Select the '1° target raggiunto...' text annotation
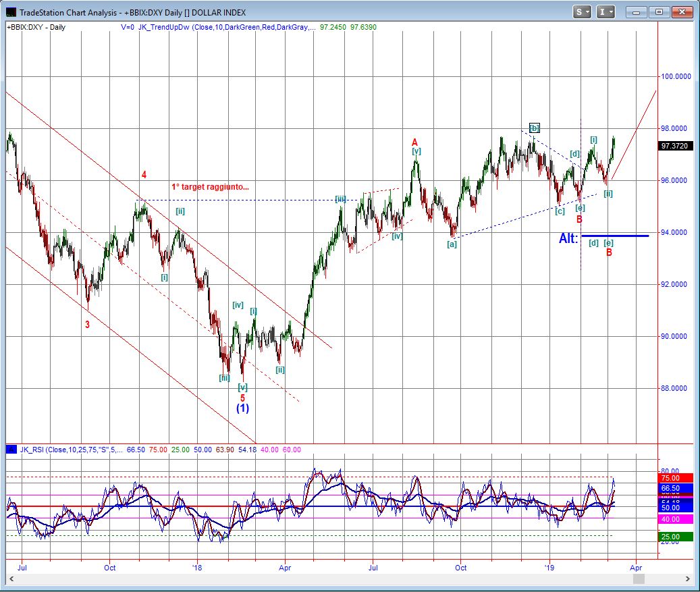Image resolution: width=700 pixels, height=592 pixels. (210, 186)
